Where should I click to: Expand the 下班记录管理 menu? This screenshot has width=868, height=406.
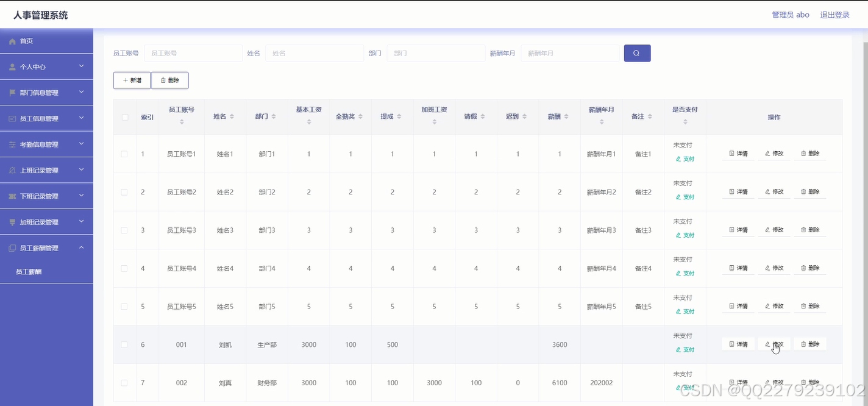tap(47, 196)
